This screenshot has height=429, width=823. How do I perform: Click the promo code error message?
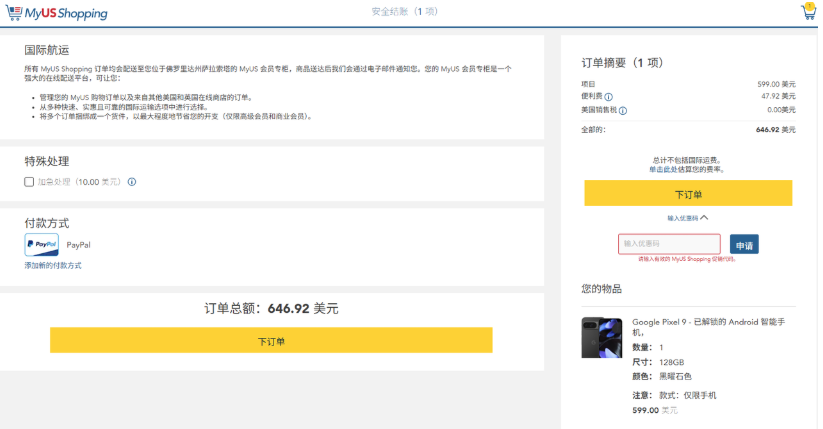[x=687, y=259]
